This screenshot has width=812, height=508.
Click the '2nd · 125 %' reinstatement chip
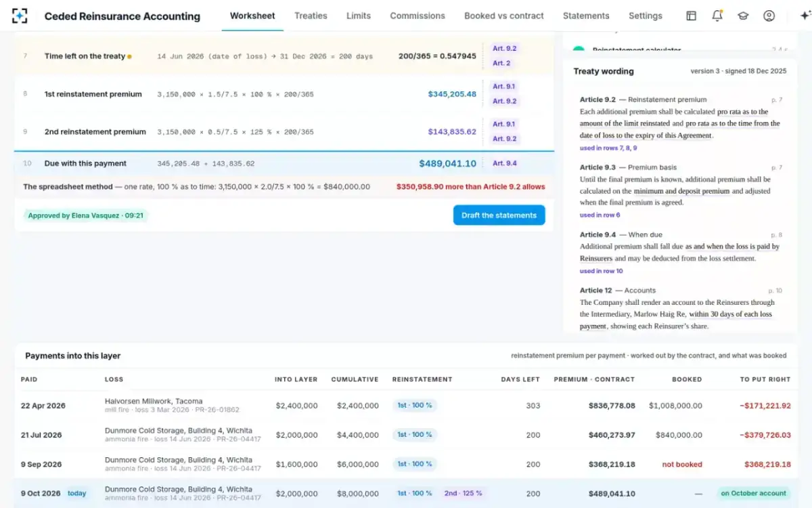pyautogui.click(x=463, y=493)
